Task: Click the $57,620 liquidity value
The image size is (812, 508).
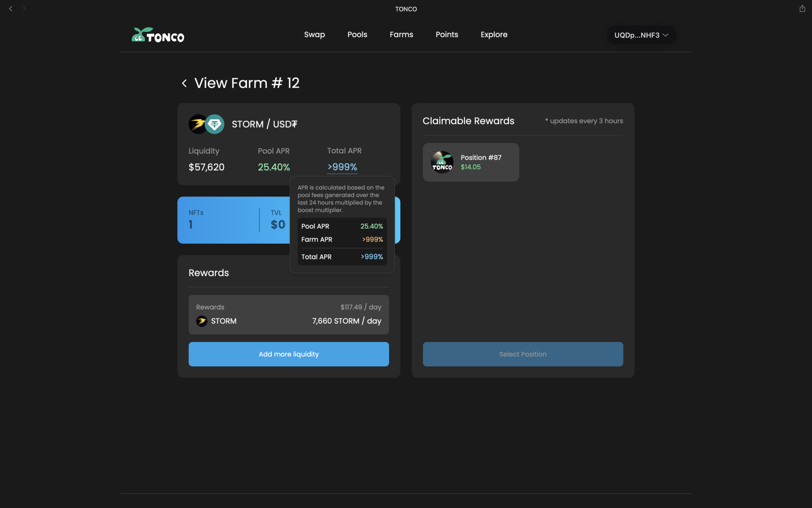Action: click(206, 167)
